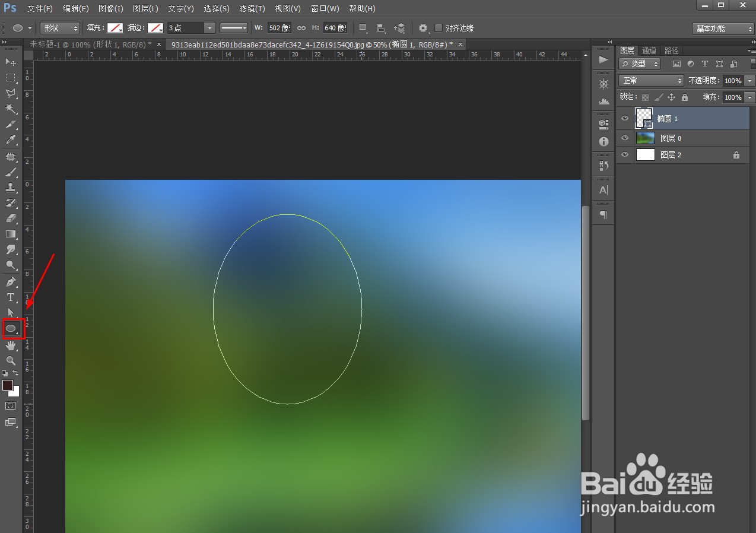This screenshot has width=756, height=533.
Task: Open the Paragraph panel icon
Action: tap(603, 214)
